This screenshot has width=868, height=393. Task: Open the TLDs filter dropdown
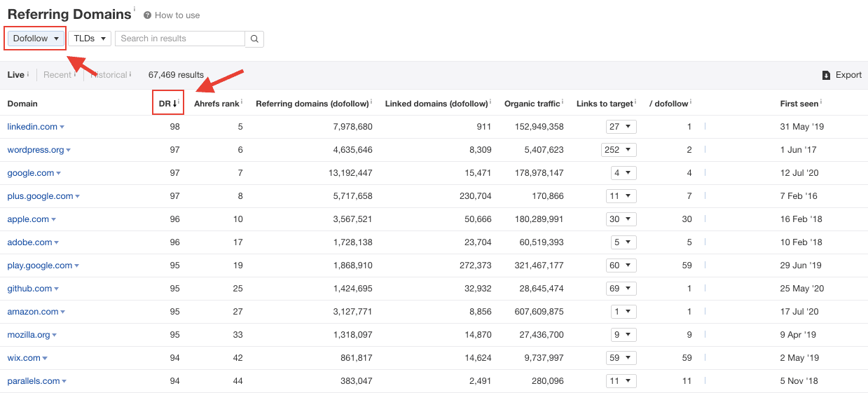point(90,39)
